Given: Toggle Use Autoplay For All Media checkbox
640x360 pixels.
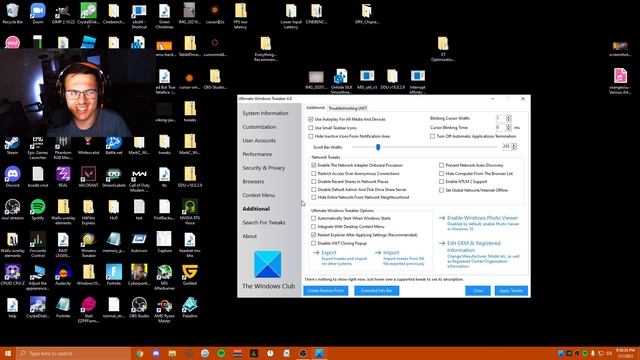Looking at the screenshot, I should (x=311, y=119).
